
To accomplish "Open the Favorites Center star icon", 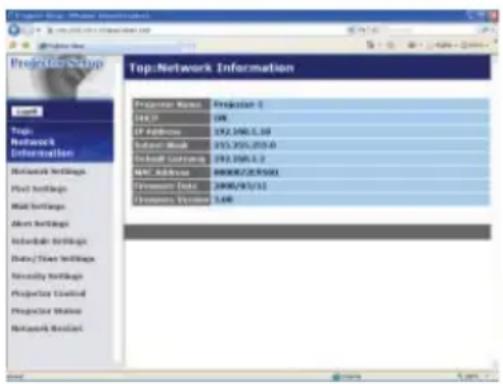I will click(x=13, y=45).
